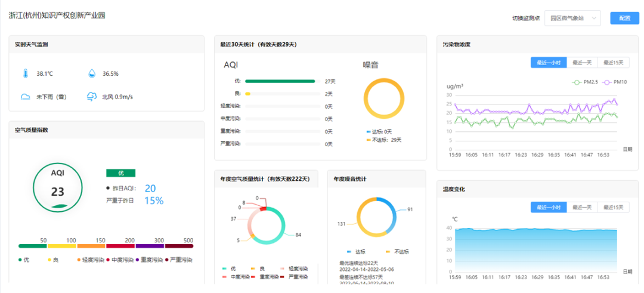Click the orange 轻度污染 segment on AQI scale
The width and height of the screenshot is (644, 293).
[x=91, y=246]
